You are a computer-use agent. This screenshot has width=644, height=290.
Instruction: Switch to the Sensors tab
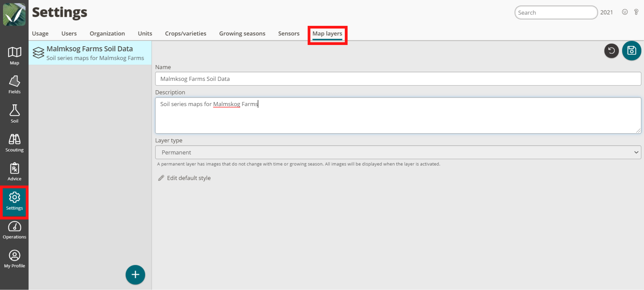(289, 34)
